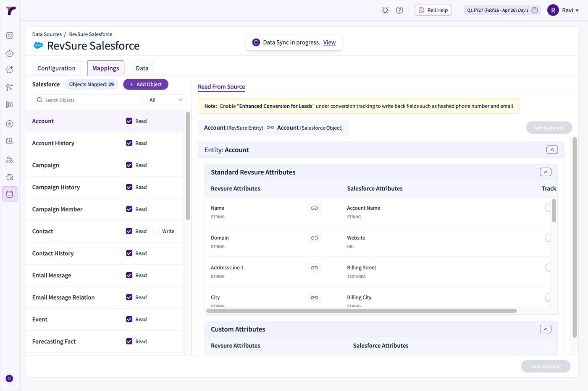Image resolution: width=588 pixels, height=391 pixels.
Task: Open the help question mark icon
Action: click(x=399, y=10)
